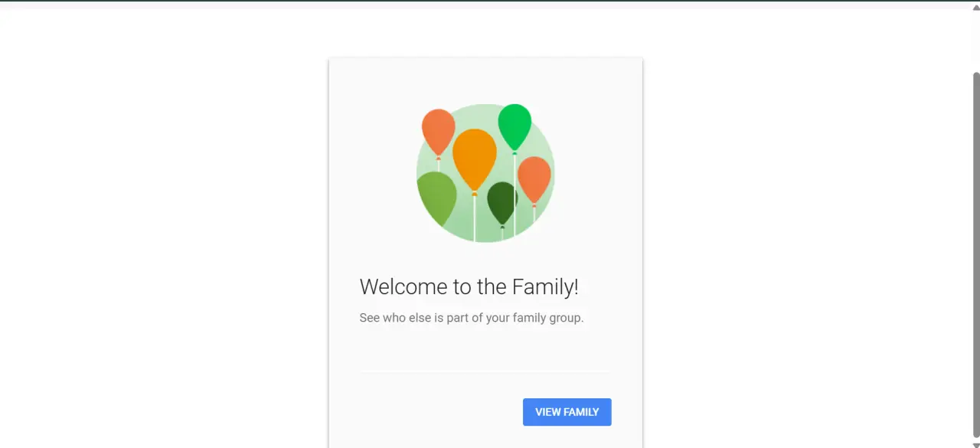Click the 'See who else is part' subtitle text

click(472, 317)
